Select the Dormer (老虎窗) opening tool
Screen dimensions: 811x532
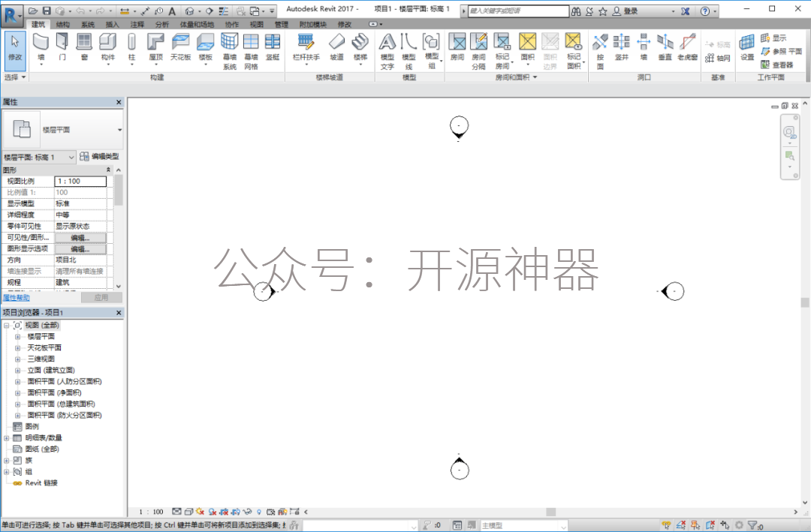point(687,47)
